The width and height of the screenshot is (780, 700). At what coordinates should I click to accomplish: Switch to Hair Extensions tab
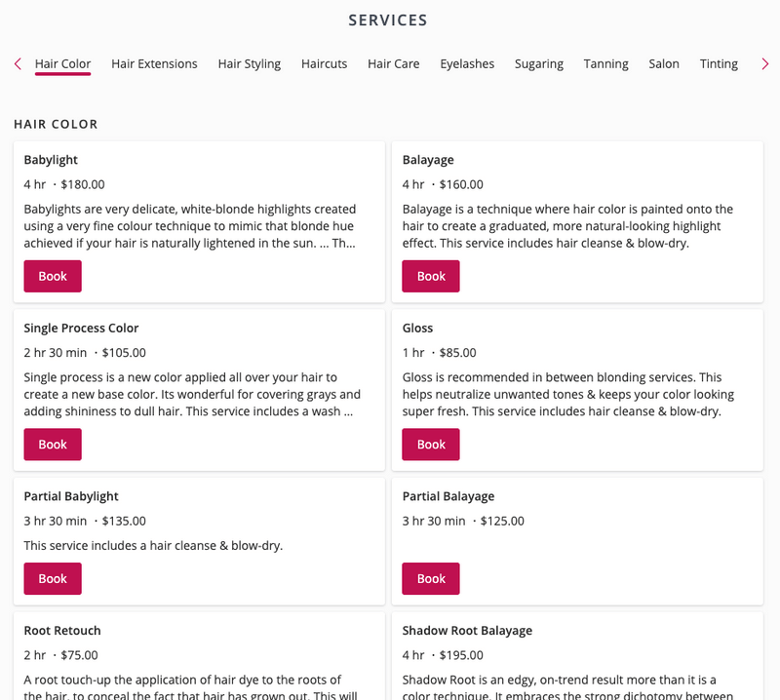(154, 64)
